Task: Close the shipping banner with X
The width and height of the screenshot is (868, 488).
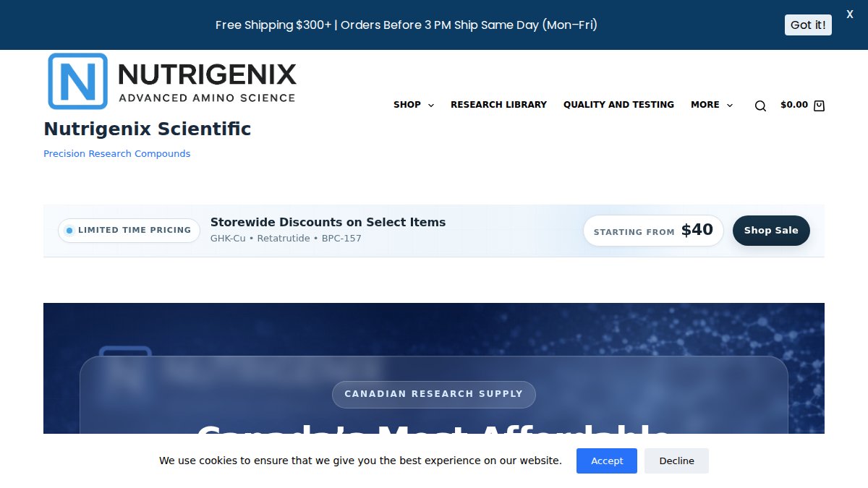Action: (x=850, y=14)
